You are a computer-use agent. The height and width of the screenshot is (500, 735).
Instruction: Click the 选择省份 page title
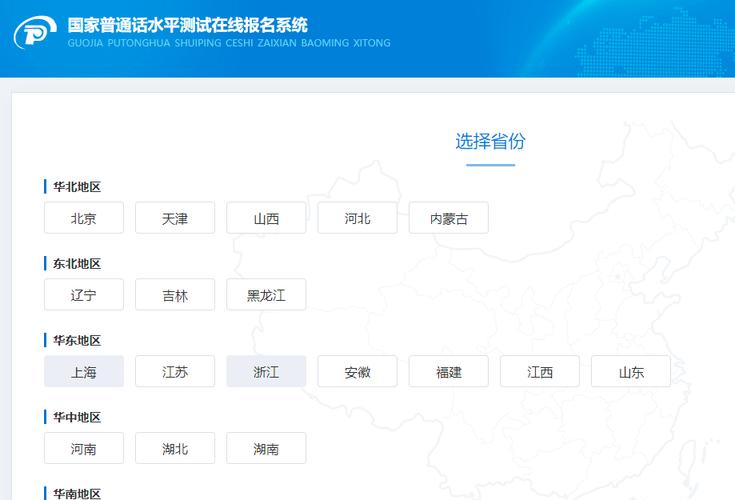(x=490, y=141)
